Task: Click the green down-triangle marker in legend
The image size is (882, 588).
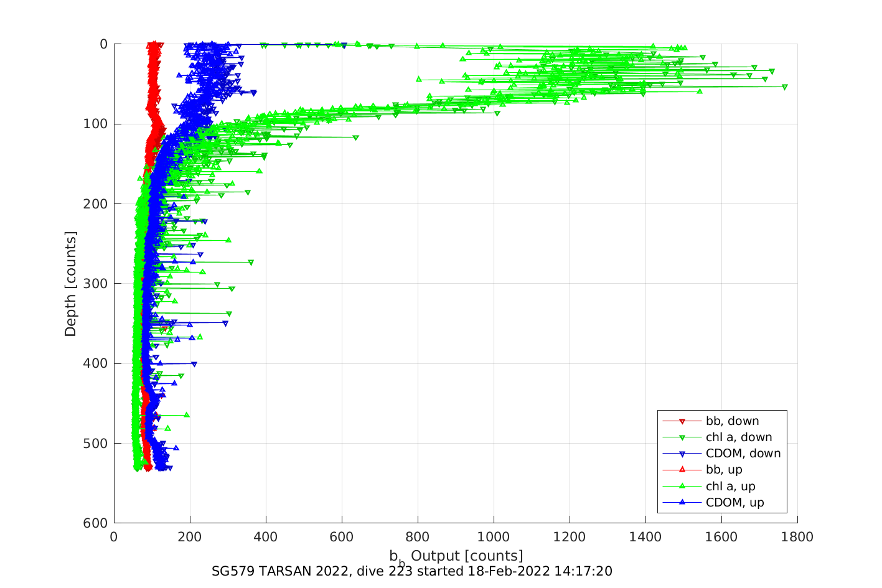Action: tap(682, 437)
